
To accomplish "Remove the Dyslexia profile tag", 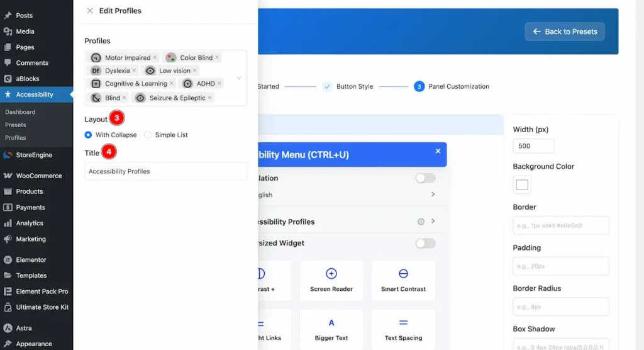I will tap(134, 71).
